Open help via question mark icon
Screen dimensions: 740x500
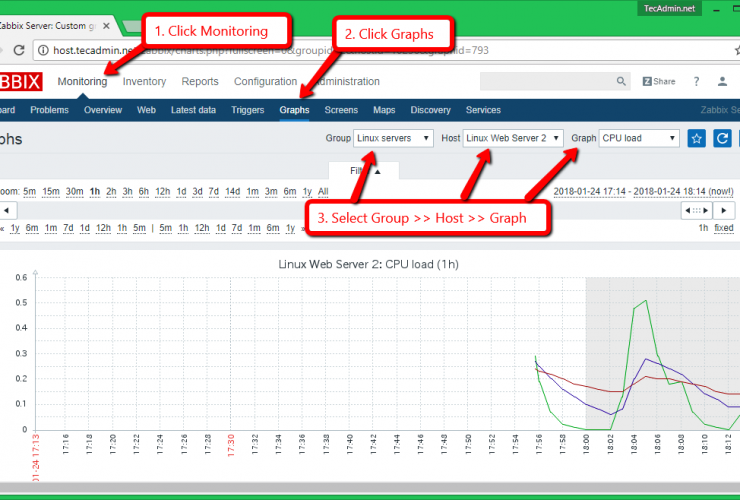[x=696, y=81]
